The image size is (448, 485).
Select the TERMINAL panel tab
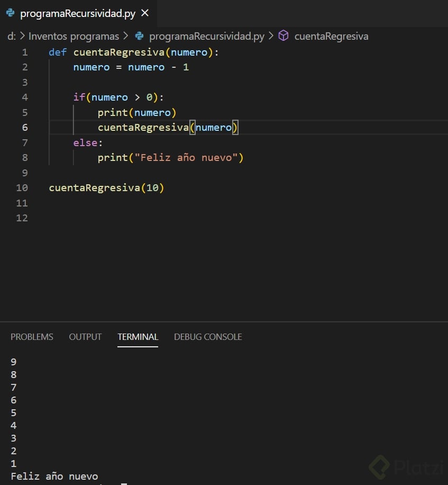point(138,337)
